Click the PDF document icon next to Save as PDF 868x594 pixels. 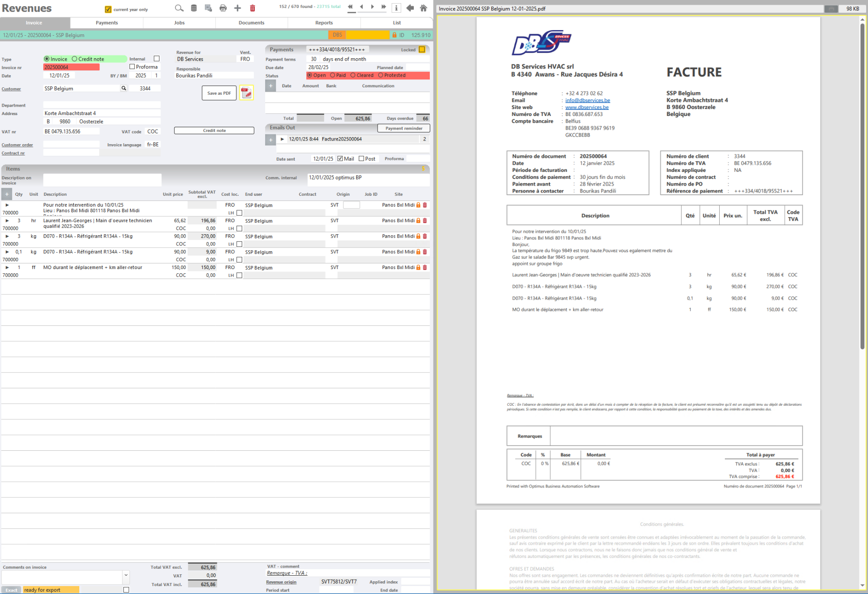(246, 93)
